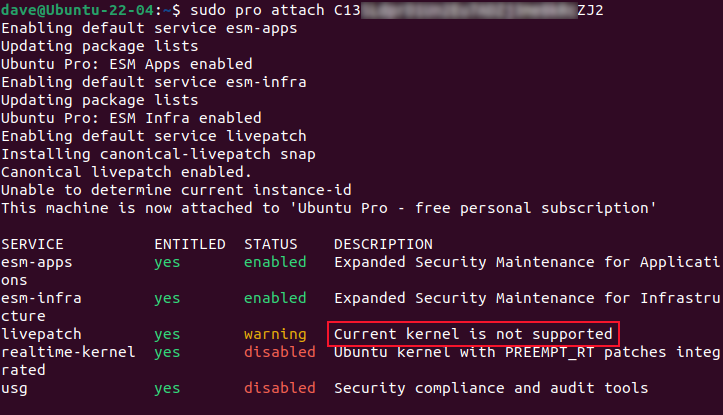Click the realtime-kernel service name
The image size is (723, 415).
coord(64,352)
